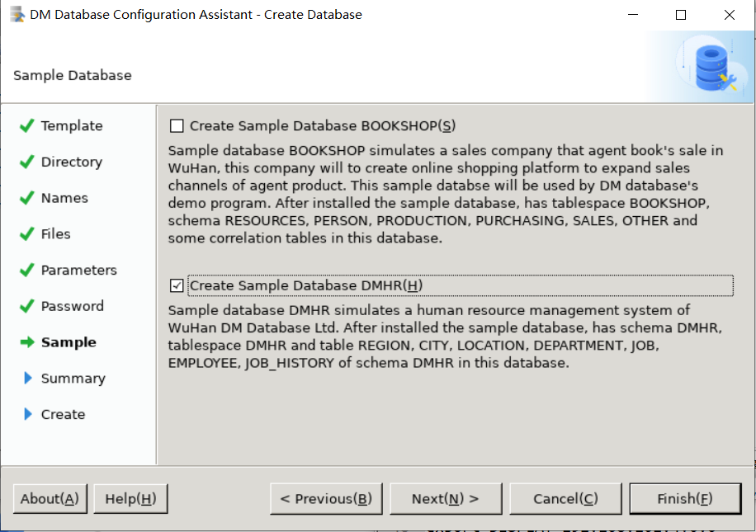Go back with Previous(B) button
The image size is (756, 532).
tap(326, 499)
